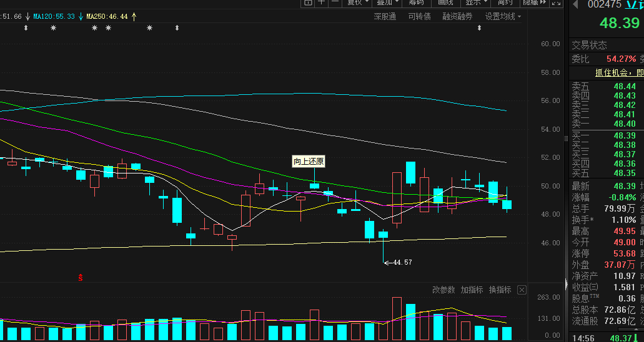Click the MA250:46.44 legend label
Screen dimensions: 644x342
107,17
